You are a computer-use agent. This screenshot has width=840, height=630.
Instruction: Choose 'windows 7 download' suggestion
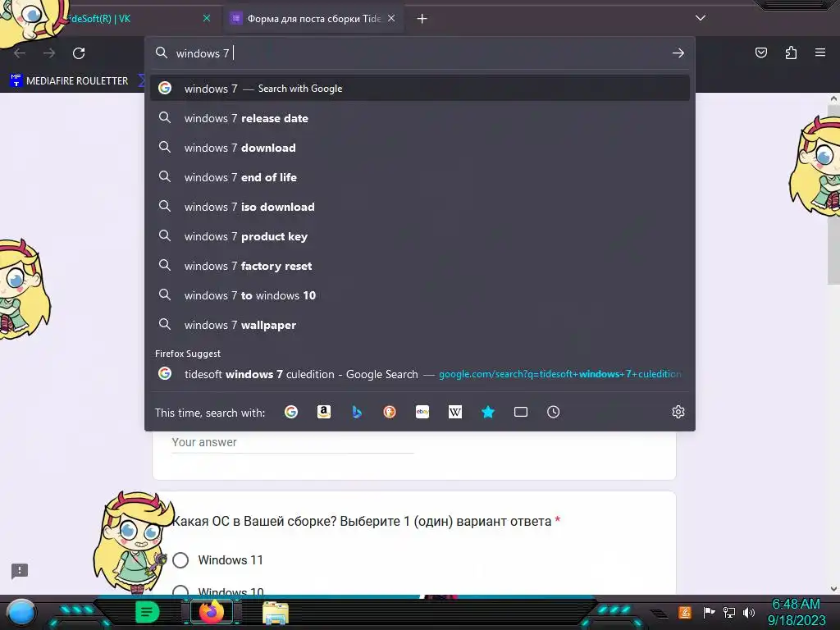(x=420, y=148)
